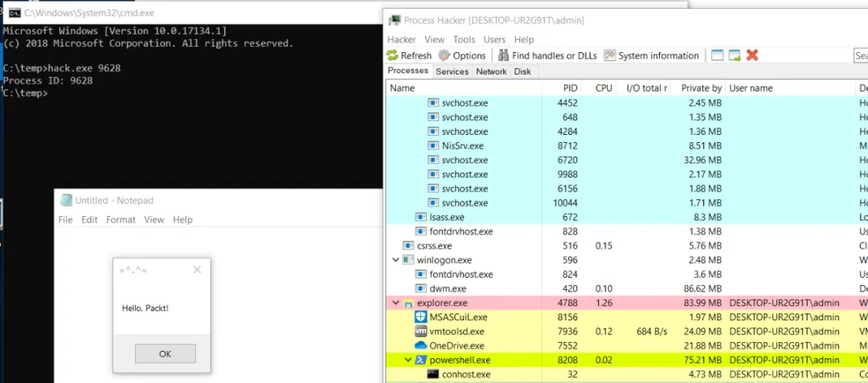Close the =^..^= message box
This screenshot has height=383, width=868.
[x=197, y=270]
